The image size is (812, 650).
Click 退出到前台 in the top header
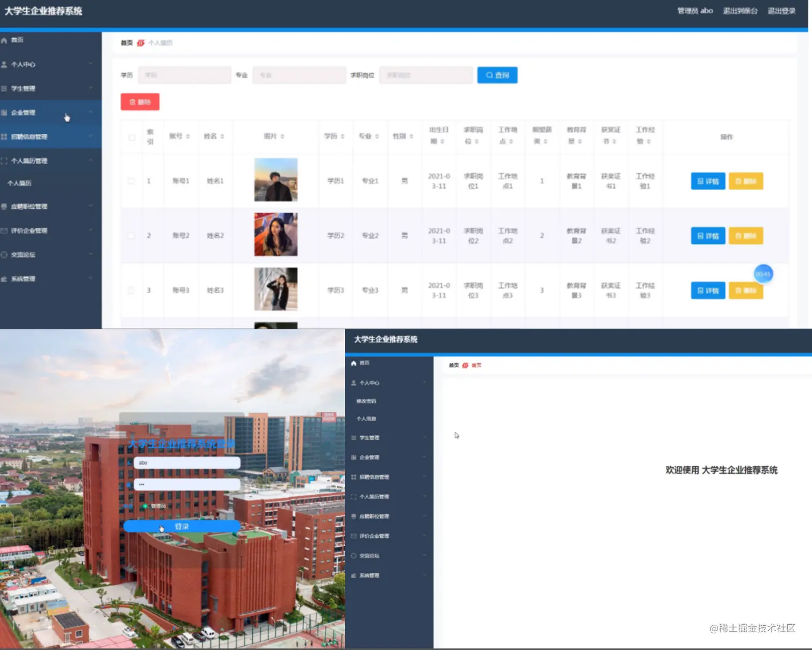click(740, 11)
